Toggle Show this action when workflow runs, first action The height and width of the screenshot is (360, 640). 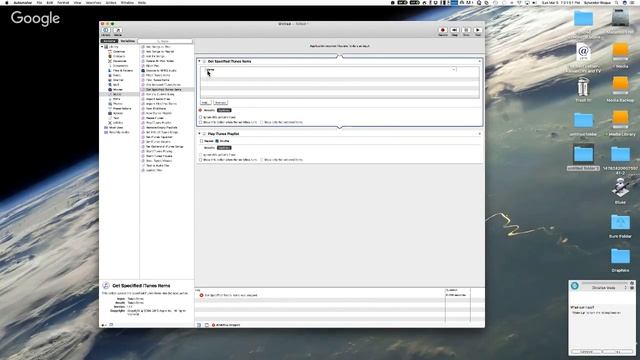[x=201, y=122]
